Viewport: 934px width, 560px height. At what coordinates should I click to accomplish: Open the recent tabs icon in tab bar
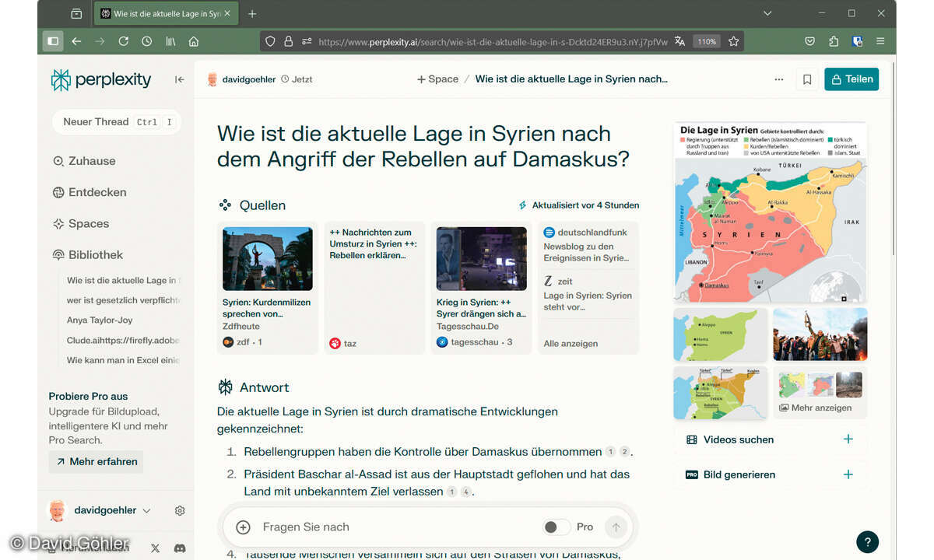click(x=76, y=13)
